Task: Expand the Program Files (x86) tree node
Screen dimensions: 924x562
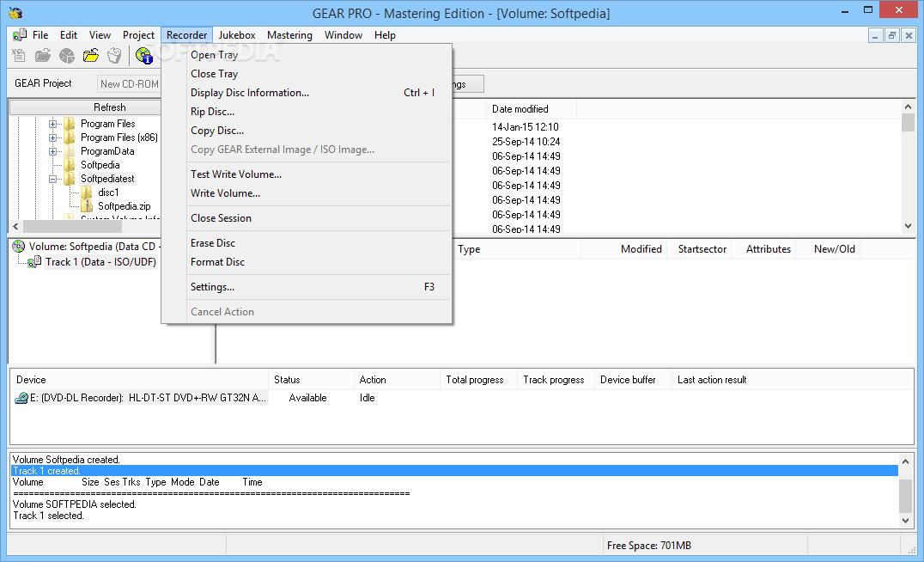Action: point(52,137)
